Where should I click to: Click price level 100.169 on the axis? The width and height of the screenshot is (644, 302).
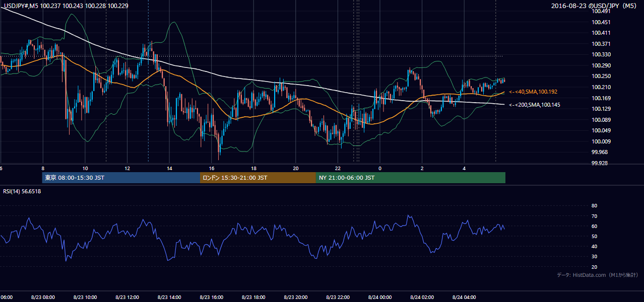point(601,98)
